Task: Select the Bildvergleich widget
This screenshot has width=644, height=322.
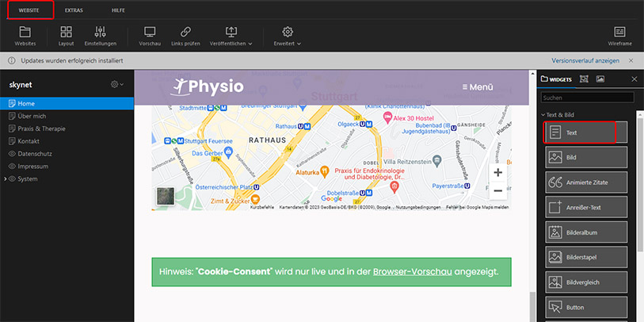Action: 586,282
